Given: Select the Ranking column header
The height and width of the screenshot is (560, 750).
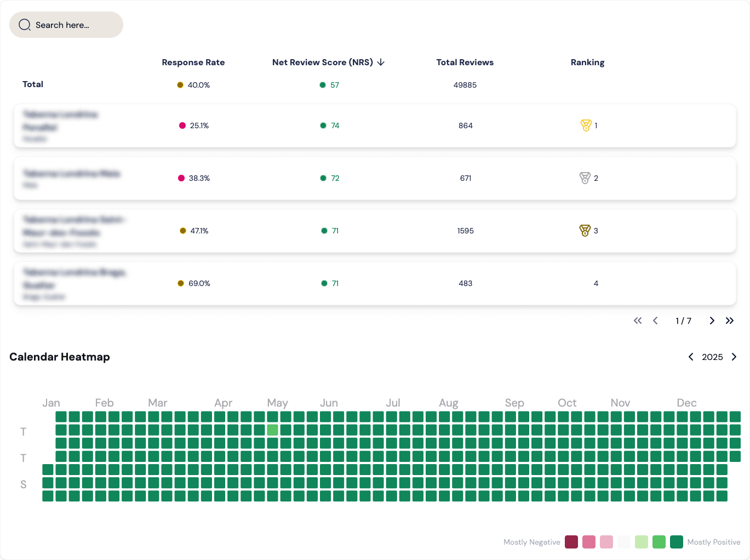Looking at the screenshot, I should tap(587, 62).
